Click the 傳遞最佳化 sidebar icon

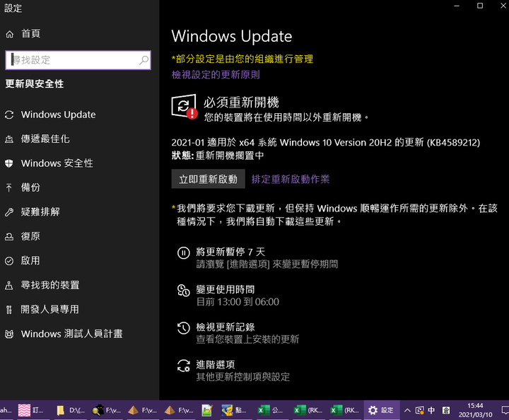[x=9, y=139]
